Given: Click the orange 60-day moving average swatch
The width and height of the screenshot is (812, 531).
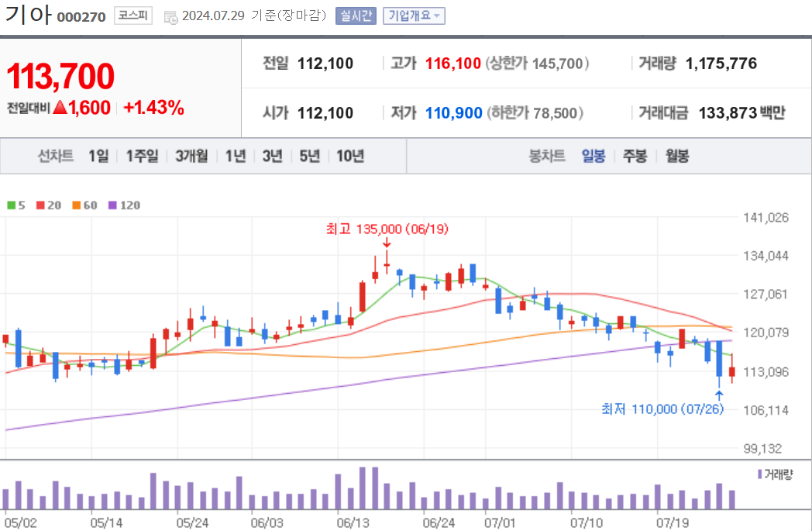Looking at the screenshot, I should [77, 205].
